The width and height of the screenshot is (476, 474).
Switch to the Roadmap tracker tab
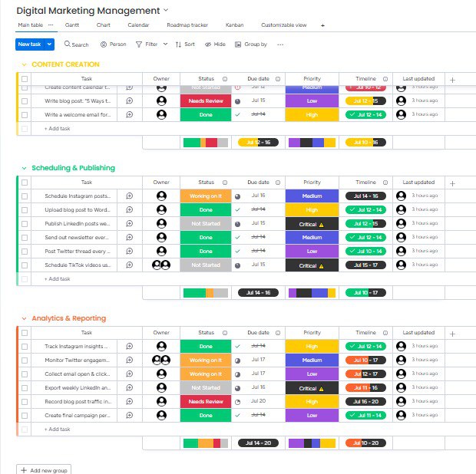click(187, 25)
